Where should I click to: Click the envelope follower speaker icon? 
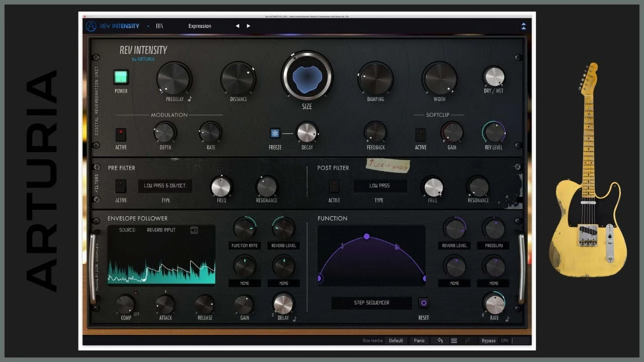coord(194,230)
